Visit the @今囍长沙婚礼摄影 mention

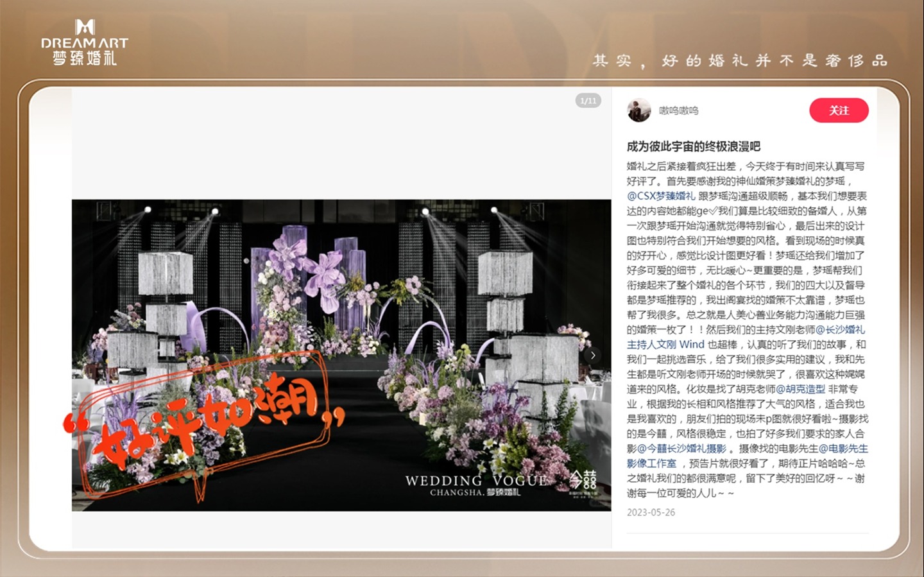tap(681, 449)
